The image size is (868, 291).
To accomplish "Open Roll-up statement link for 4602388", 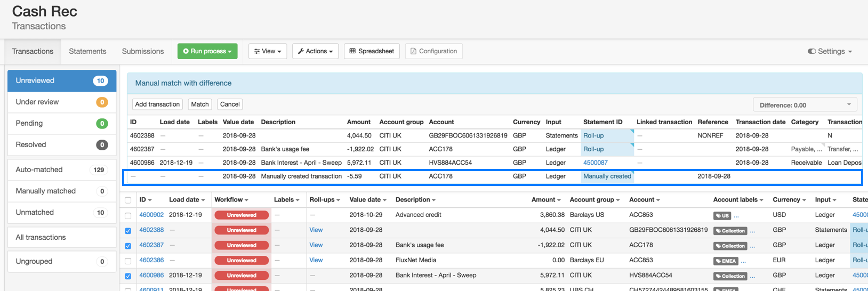I will 593,135.
